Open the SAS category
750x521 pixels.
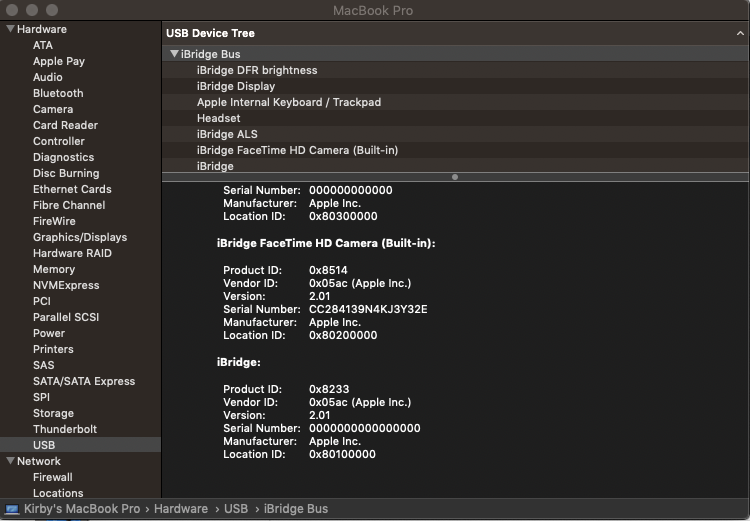[44, 365]
